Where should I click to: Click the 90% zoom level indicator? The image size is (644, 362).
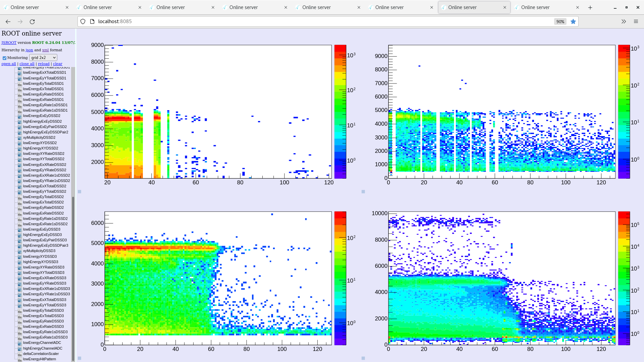[x=560, y=21]
